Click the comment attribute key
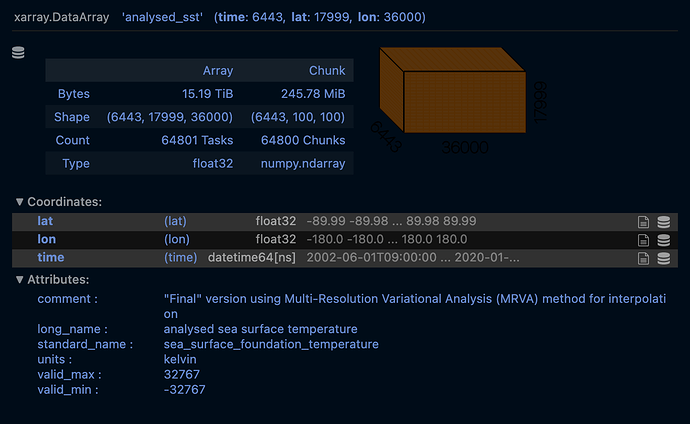Image resolution: width=690 pixels, height=424 pixels. point(67,299)
